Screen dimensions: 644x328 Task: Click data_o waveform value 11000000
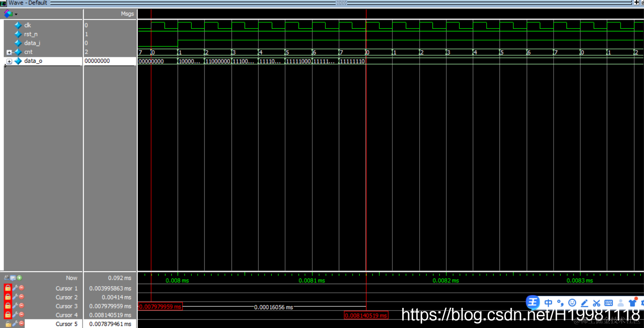[218, 61]
